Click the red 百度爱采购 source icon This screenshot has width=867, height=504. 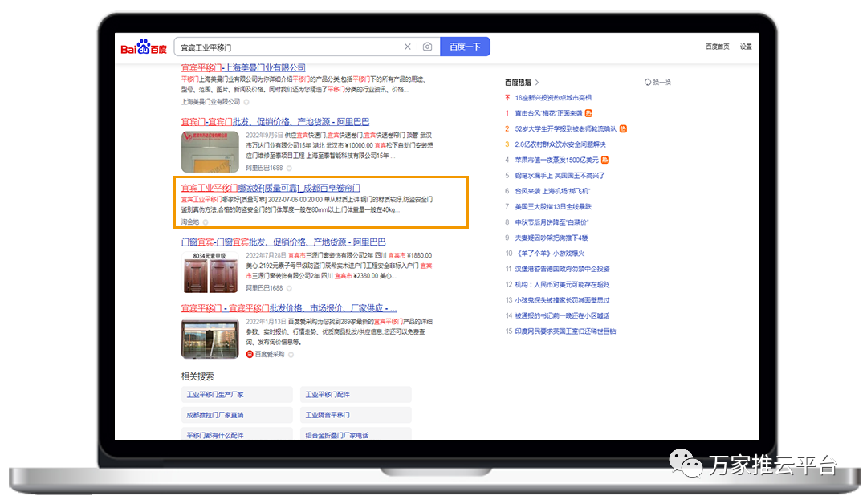tap(250, 354)
